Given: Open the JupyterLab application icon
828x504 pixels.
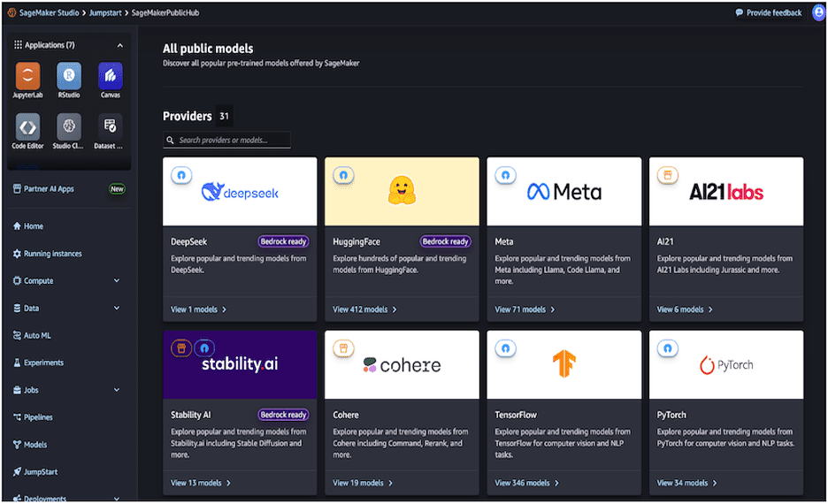Looking at the screenshot, I should click(27, 76).
